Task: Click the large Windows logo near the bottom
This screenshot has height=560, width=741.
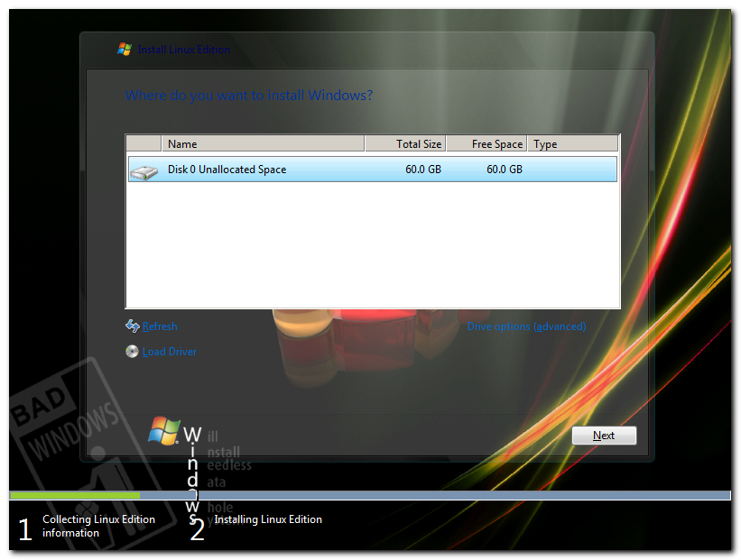Action: click(164, 431)
